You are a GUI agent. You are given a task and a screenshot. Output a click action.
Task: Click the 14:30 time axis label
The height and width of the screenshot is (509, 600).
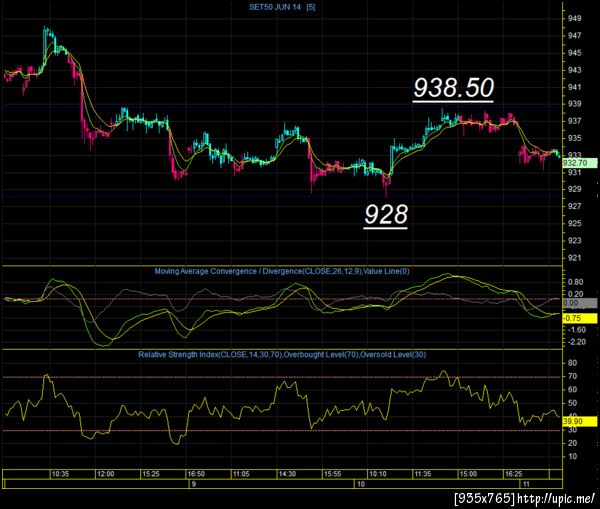pos(287,474)
